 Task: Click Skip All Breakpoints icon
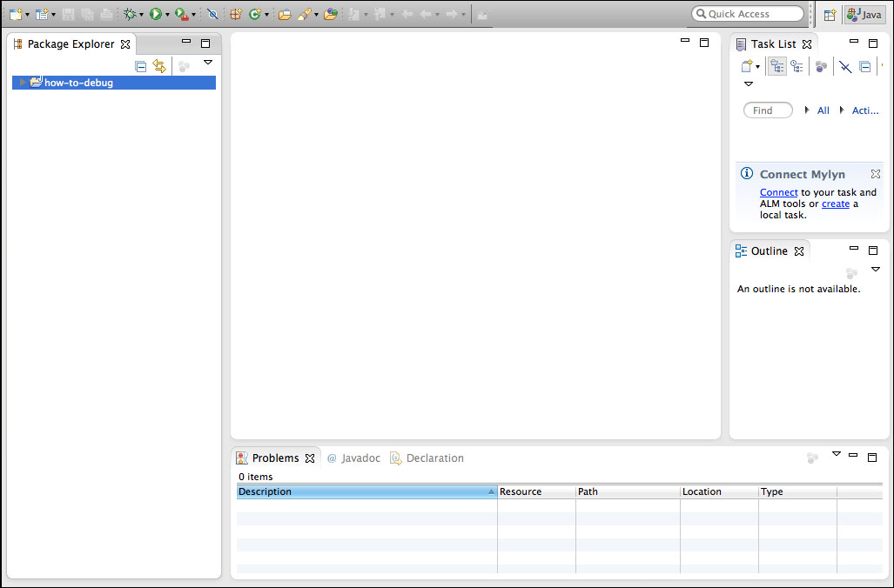212,14
